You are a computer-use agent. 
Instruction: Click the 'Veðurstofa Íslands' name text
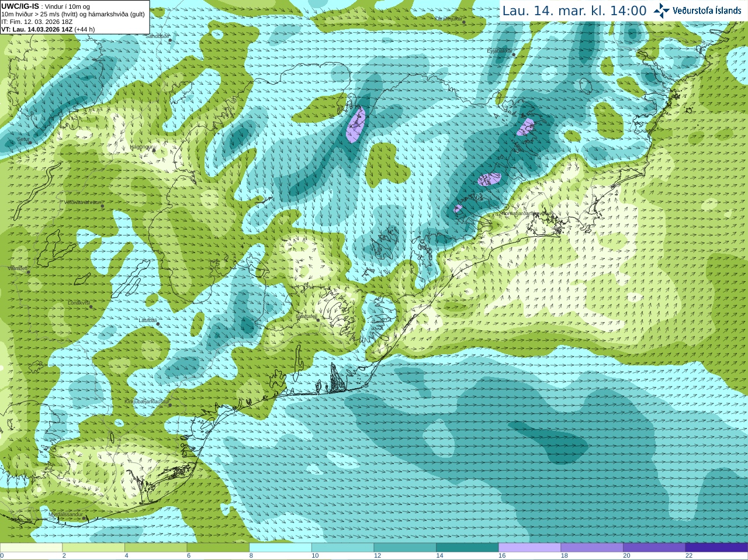707,11
